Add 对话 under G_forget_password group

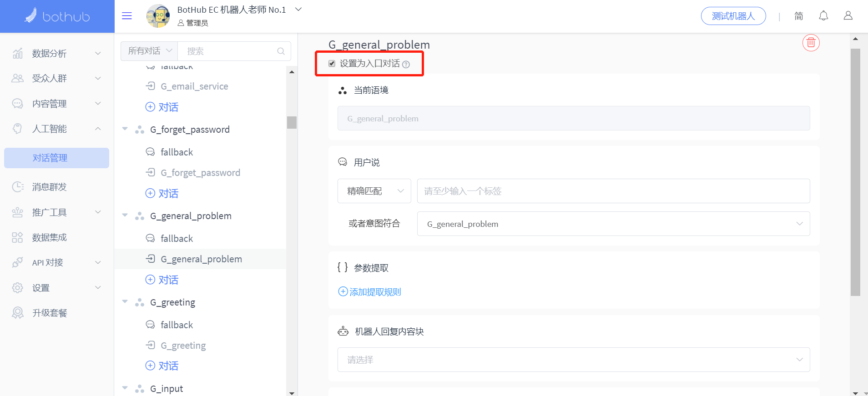(x=162, y=193)
